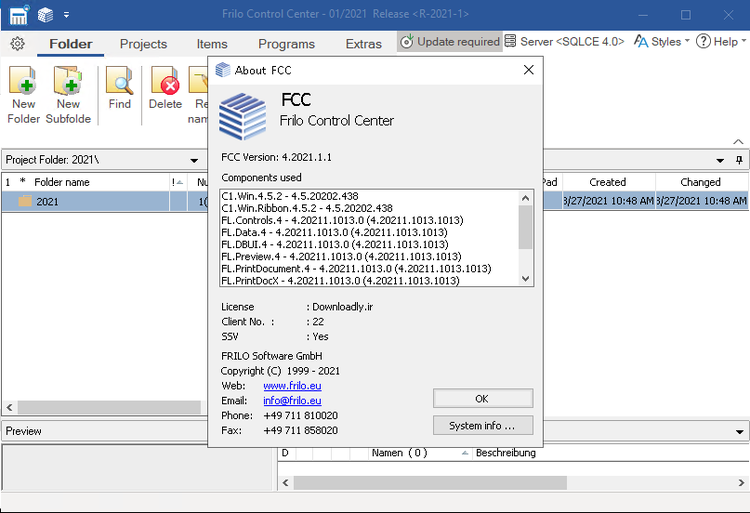Expand the quick access toolbar arrow
This screenshot has width=750, height=513.
click(x=67, y=15)
